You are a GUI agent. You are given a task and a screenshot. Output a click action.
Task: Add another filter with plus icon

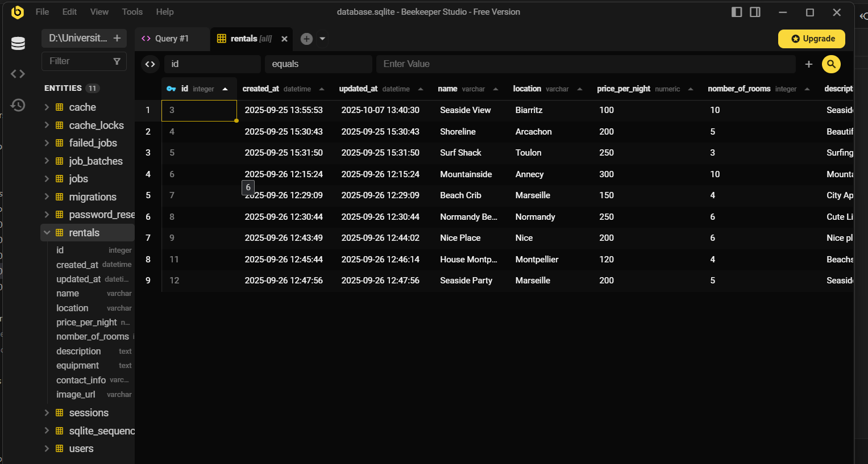click(808, 64)
